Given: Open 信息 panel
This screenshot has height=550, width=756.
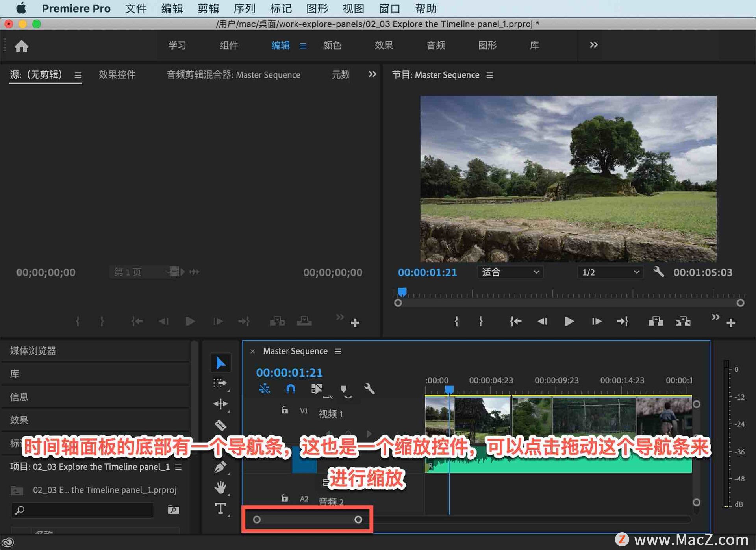Looking at the screenshot, I should [19, 397].
